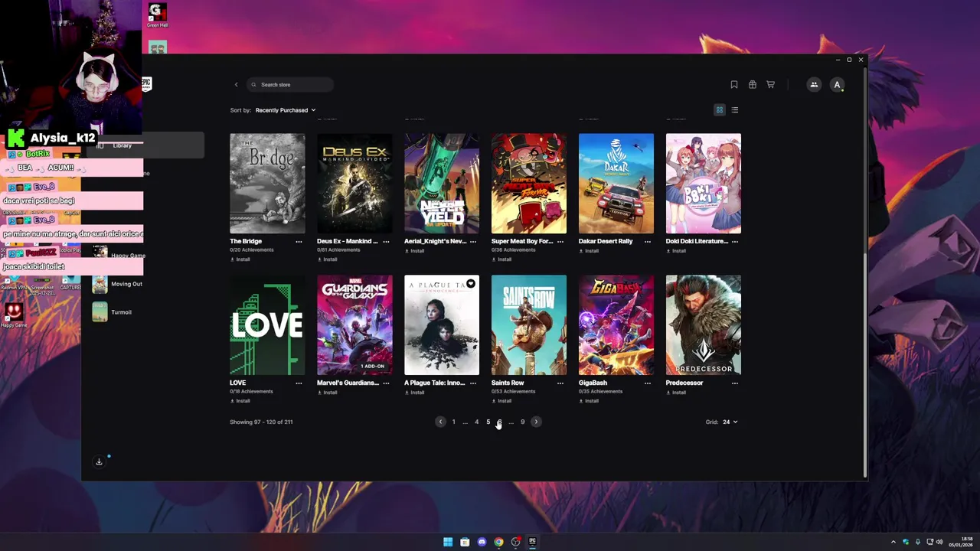Go to previous page arrow
The image size is (980, 551).
tap(440, 422)
